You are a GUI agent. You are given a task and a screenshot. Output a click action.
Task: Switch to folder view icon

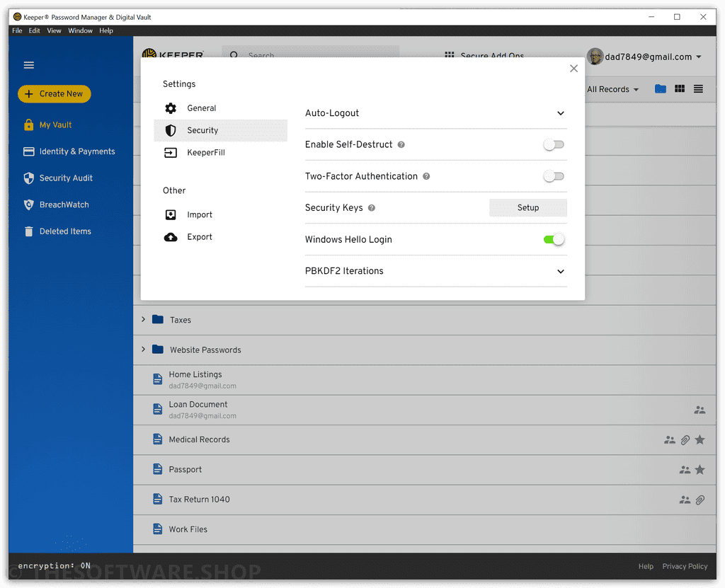pyautogui.click(x=661, y=88)
